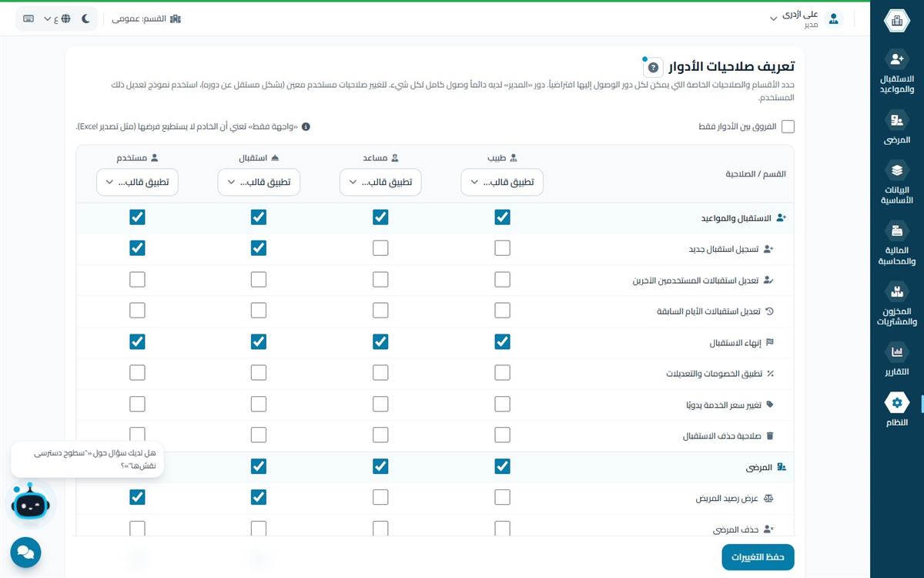Click the الاستقبال والمواعيد section row label

736,219
